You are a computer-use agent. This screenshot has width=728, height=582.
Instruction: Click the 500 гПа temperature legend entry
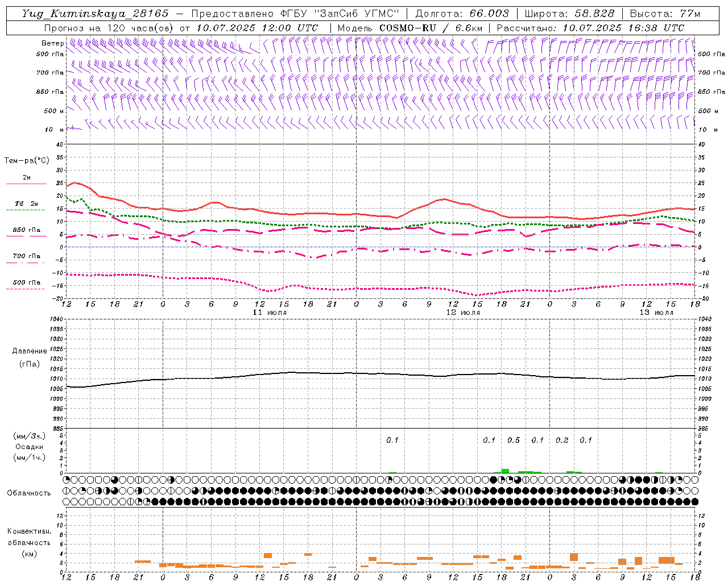pos(27,282)
